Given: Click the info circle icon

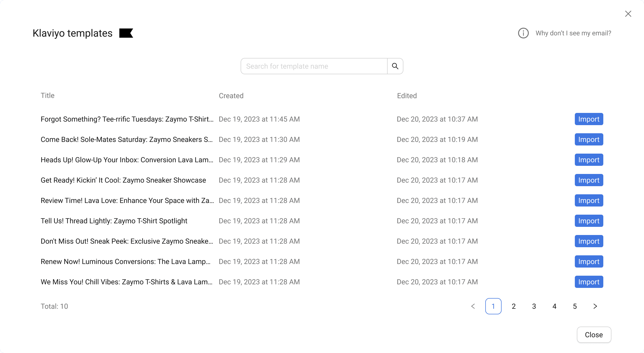Looking at the screenshot, I should [523, 33].
